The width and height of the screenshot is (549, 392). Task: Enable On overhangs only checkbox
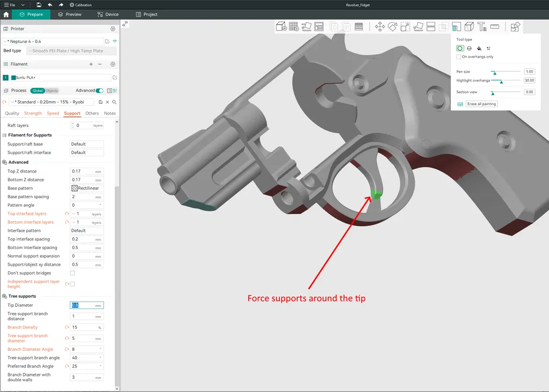pos(459,57)
